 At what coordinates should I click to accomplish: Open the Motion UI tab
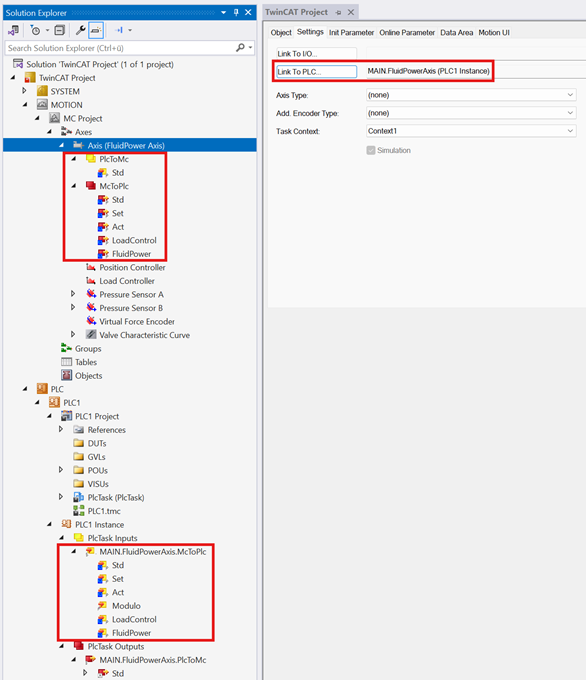[494, 33]
